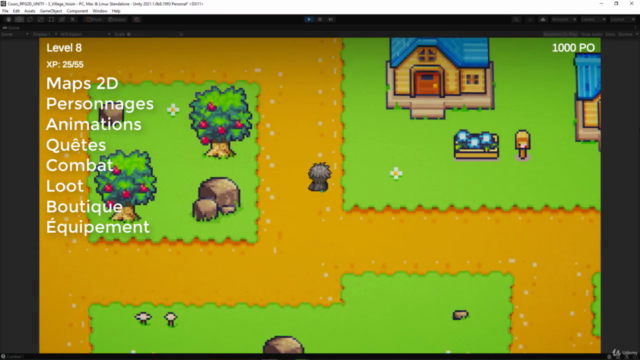Viewport: 640px width, 360px height.
Task: Minimize the Unity window
Action: pyautogui.click(x=601, y=4)
